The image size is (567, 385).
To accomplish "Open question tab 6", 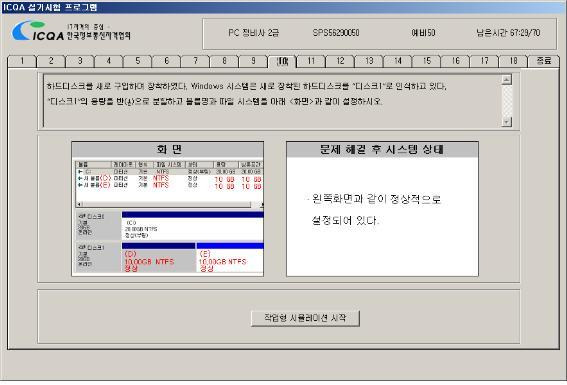I will click(167, 61).
